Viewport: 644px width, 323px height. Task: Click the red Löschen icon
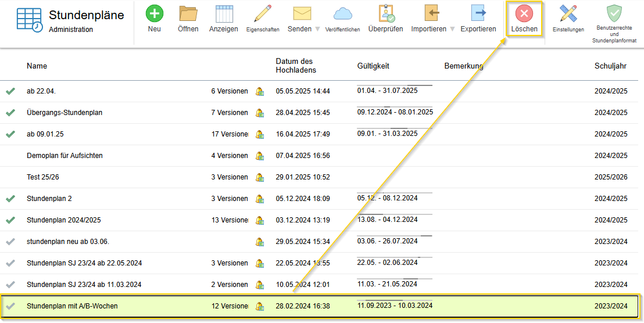[524, 13]
